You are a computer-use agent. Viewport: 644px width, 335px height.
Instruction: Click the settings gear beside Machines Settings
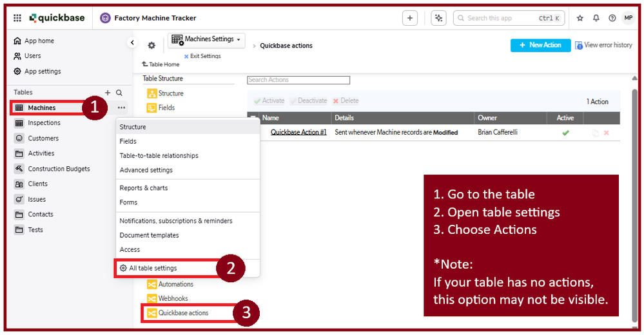pyautogui.click(x=151, y=46)
